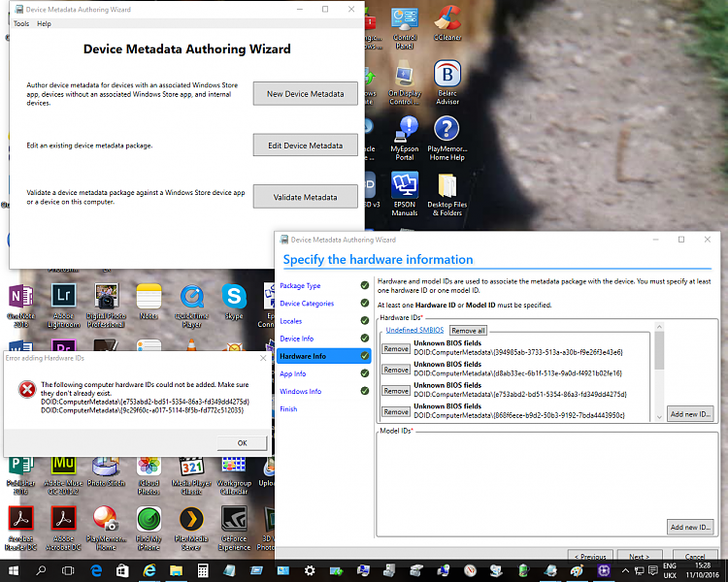Screen dimensions: 728x582
Task: Open PlayMemories Home Help icon
Action: pos(447,139)
